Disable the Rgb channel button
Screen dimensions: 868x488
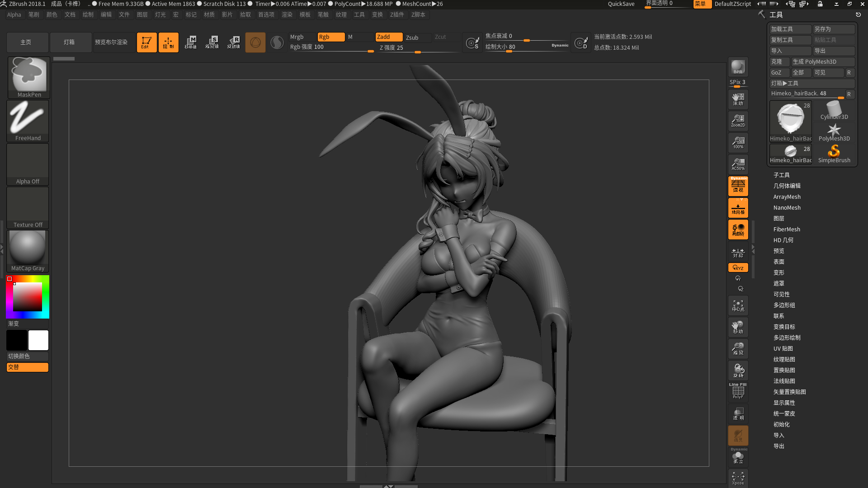coord(330,37)
